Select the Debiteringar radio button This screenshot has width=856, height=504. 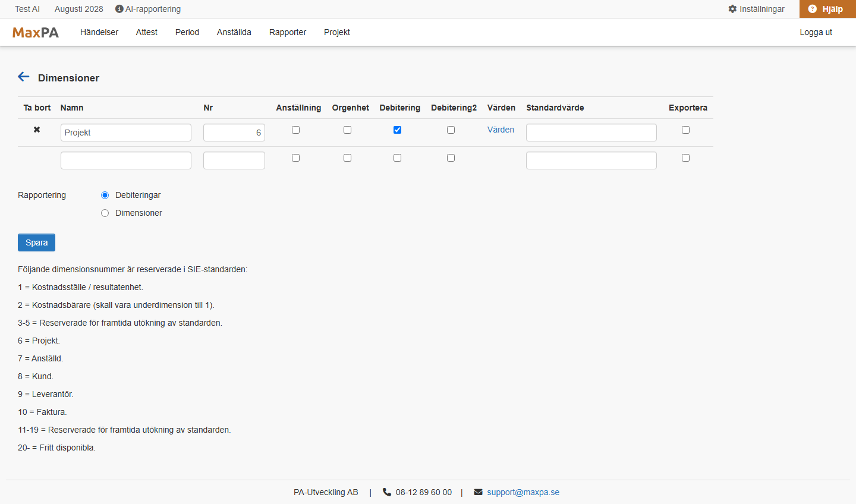click(105, 195)
